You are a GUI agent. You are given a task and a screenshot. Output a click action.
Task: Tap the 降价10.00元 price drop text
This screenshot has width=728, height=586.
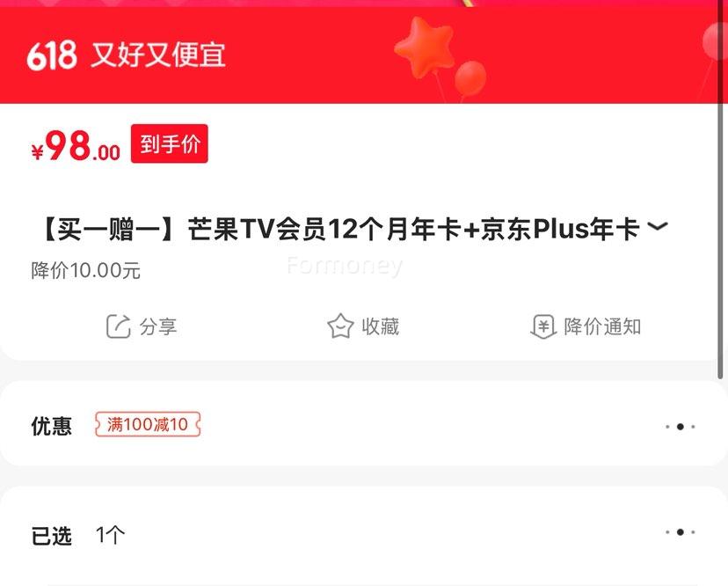[86, 270]
